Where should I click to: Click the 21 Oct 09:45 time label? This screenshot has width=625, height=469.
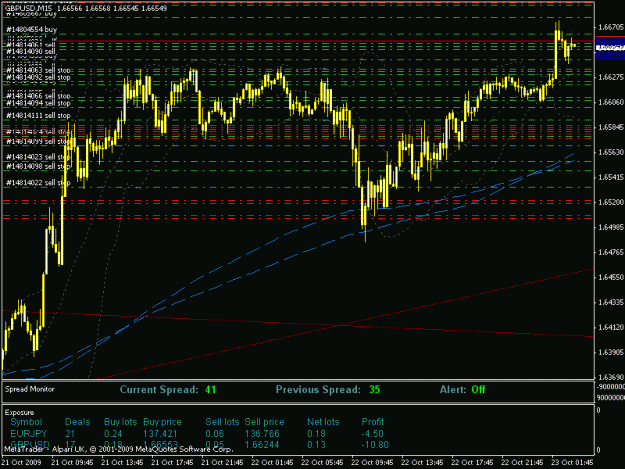(x=72, y=463)
